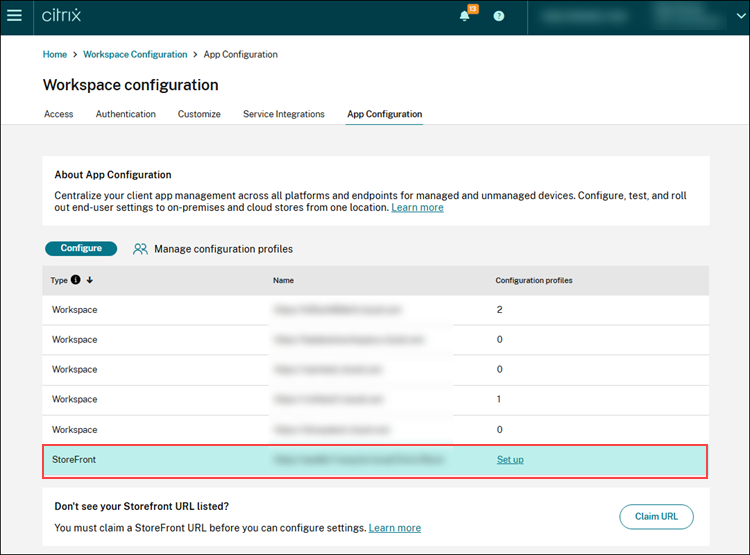Switch to the Access tab

pyautogui.click(x=59, y=114)
